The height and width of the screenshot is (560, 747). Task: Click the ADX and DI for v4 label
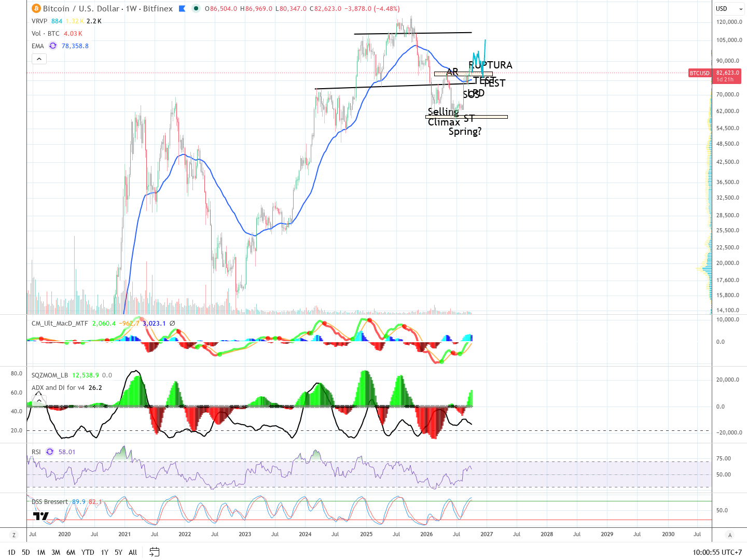click(58, 387)
